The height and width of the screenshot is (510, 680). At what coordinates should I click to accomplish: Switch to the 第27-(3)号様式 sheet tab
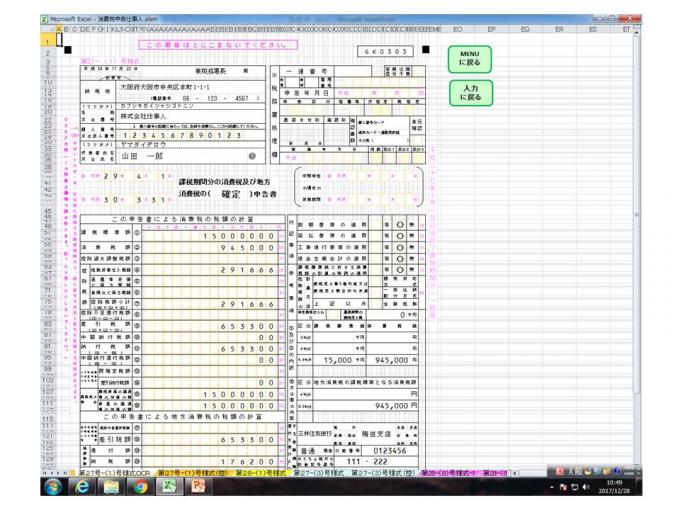click(316, 472)
